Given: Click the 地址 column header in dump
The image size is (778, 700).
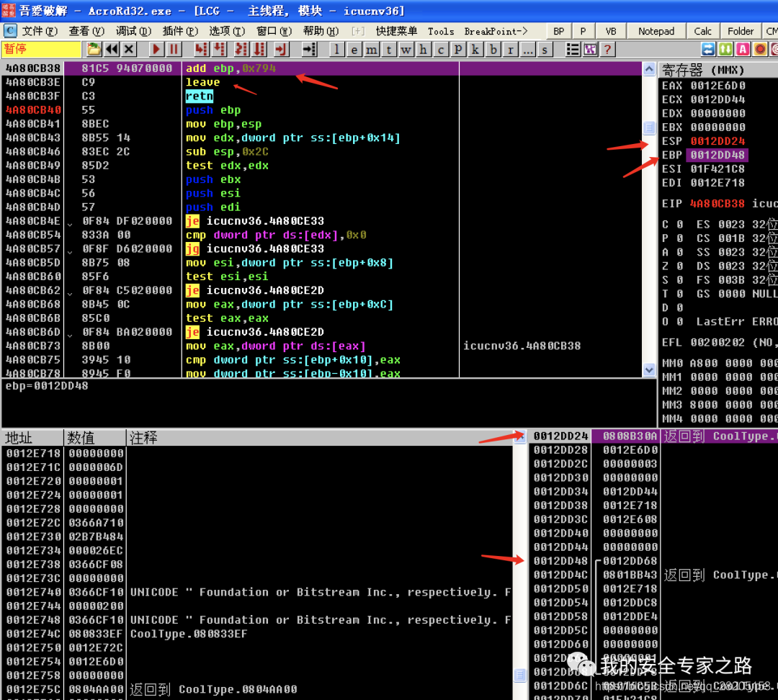Looking at the screenshot, I should [x=32, y=438].
